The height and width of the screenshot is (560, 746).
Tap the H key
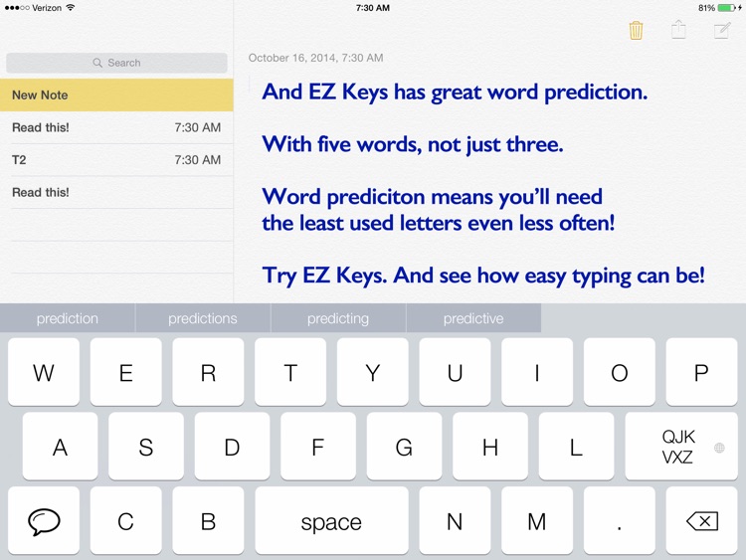(x=490, y=447)
